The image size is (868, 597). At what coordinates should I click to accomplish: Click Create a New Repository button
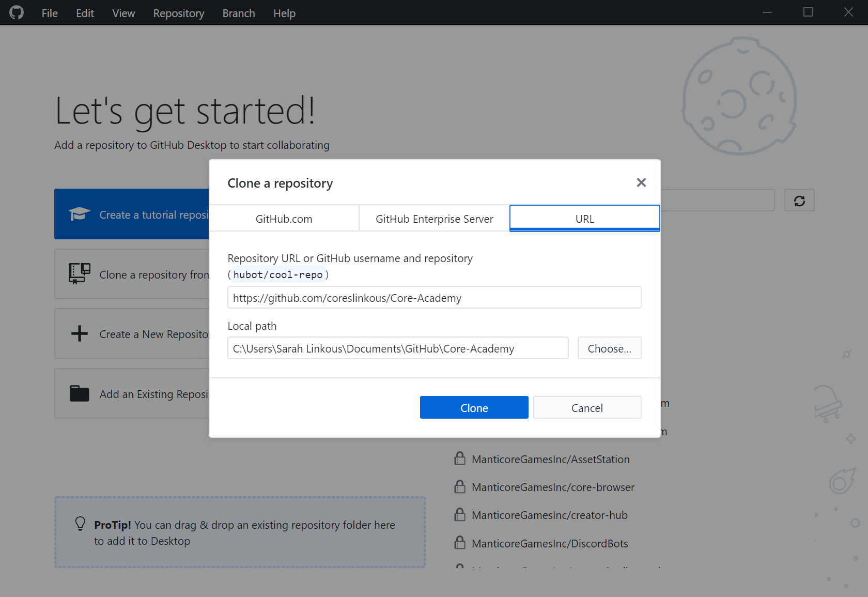[132, 333]
